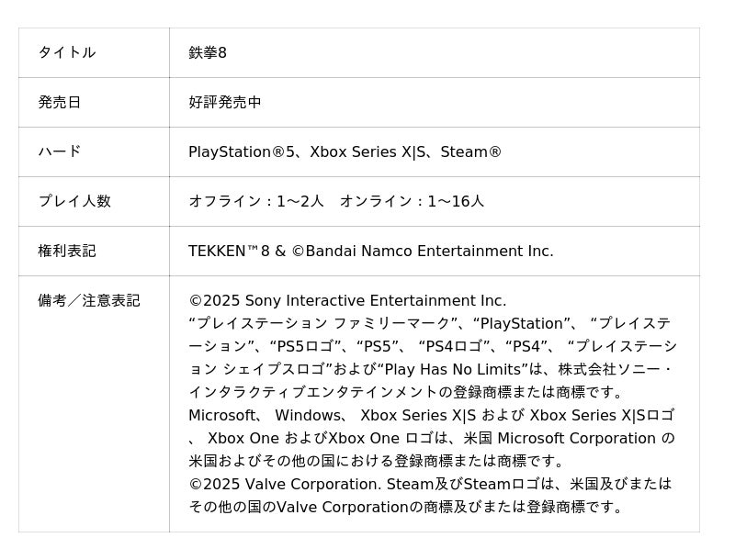The height and width of the screenshot is (560, 735).
Task: Click the タイトル row label
Action: [x=66, y=52]
